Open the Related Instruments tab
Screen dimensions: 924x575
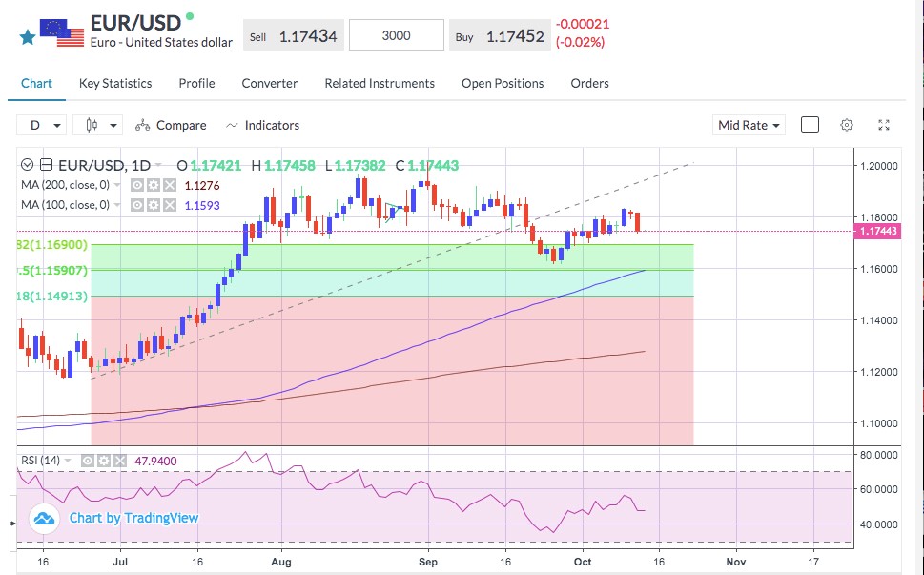tap(380, 83)
